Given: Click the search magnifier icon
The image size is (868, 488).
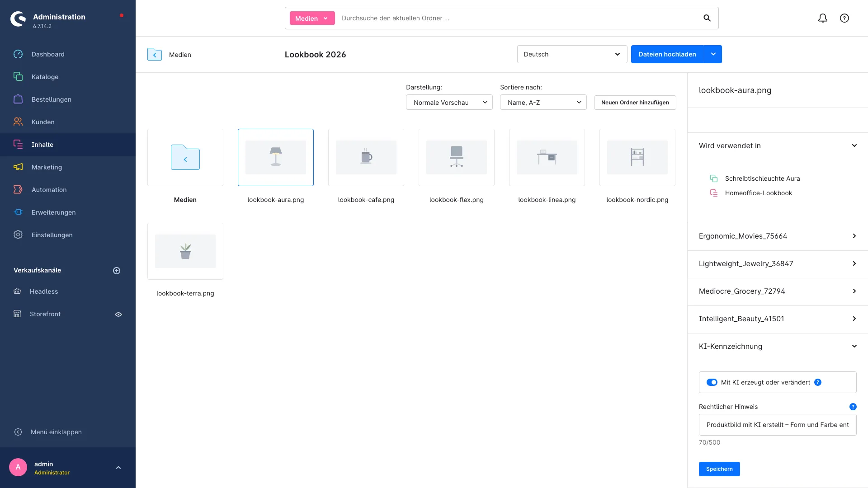Looking at the screenshot, I should (707, 18).
